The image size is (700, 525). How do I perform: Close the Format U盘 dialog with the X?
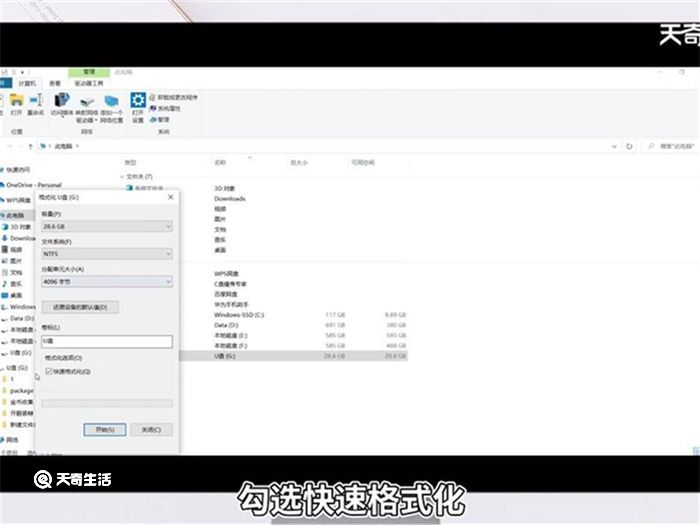tap(171, 197)
